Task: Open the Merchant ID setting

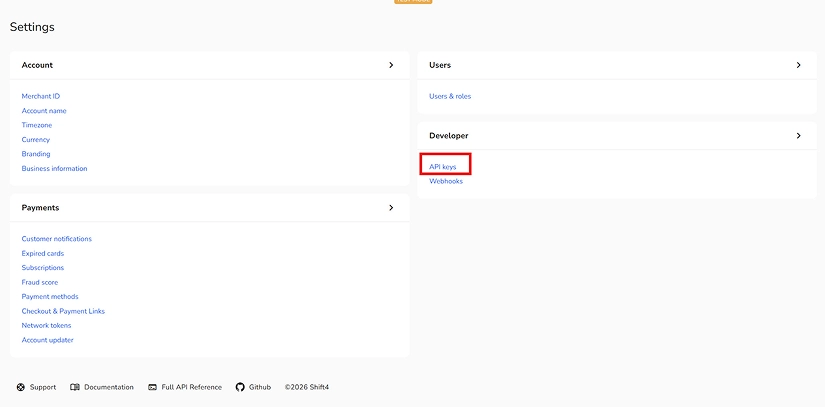Action: (41, 96)
